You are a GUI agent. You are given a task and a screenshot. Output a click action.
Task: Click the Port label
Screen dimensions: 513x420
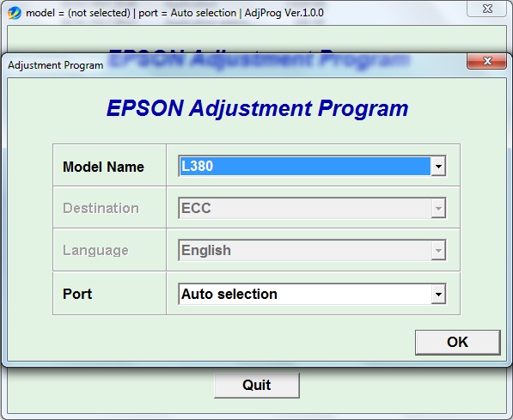click(77, 294)
